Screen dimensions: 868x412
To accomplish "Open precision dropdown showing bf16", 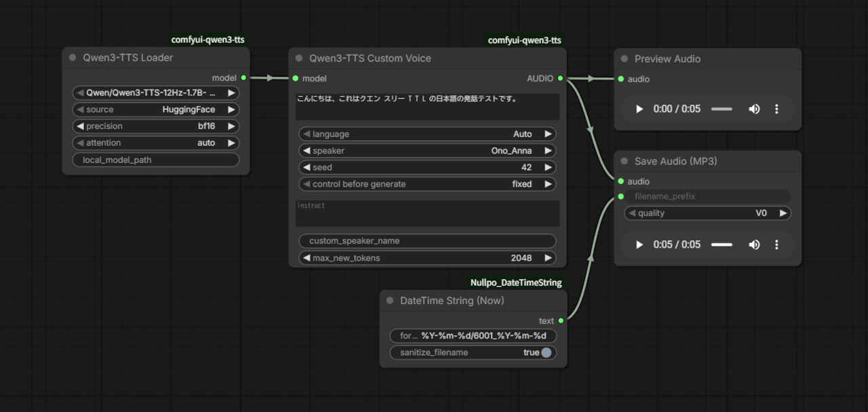I will click(156, 126).
